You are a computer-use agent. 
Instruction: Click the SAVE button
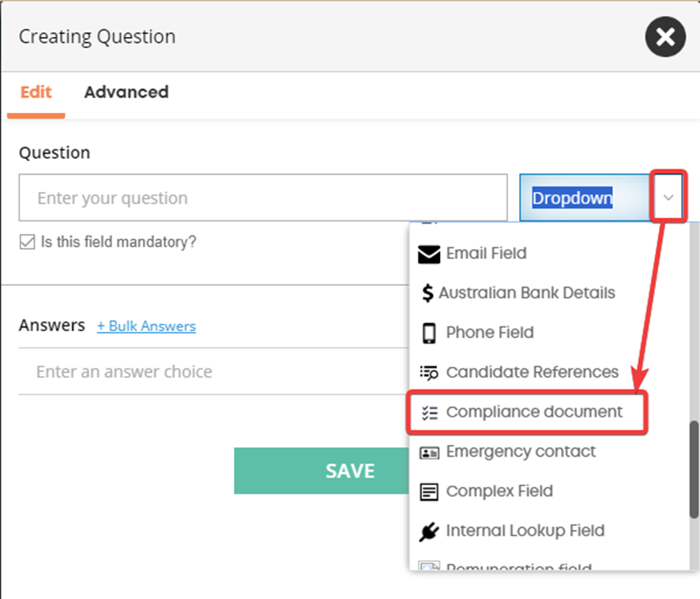(x=322, y=471)
